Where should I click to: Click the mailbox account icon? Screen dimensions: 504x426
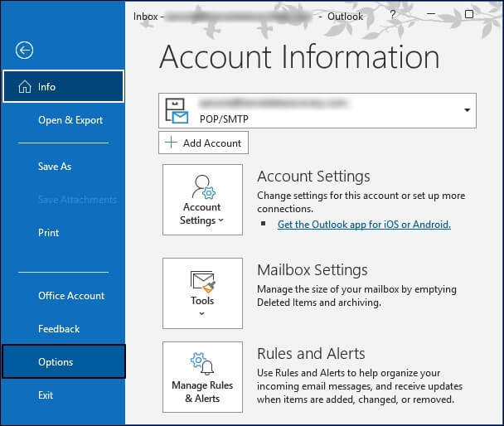click(x=177, y=111)
